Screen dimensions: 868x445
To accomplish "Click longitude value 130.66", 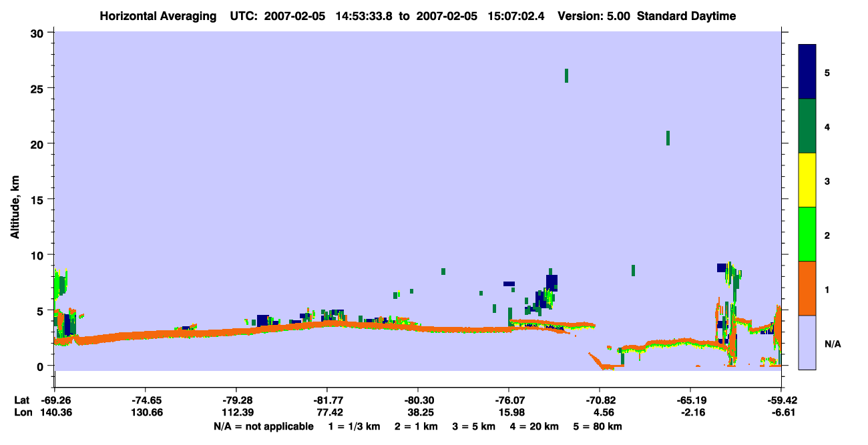I will (146, 413).
